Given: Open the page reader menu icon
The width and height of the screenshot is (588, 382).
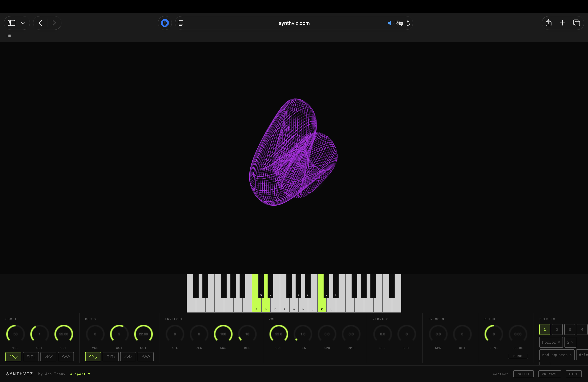Looking at the screenshot, I should click(x=181, y=23).
